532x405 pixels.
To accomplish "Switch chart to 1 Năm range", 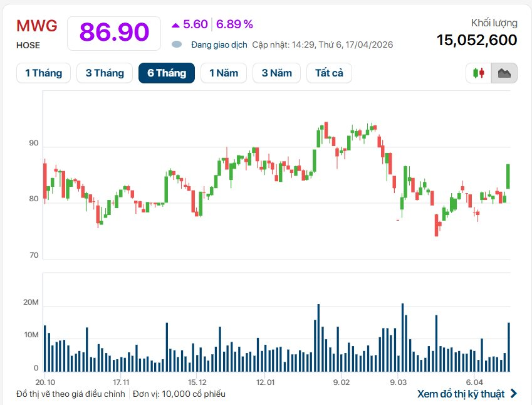I will (x=224, y=73).
